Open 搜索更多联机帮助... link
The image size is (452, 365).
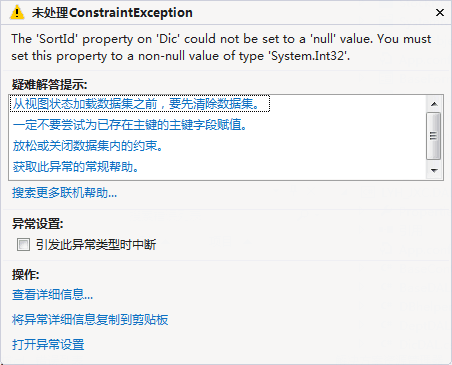click(64, 193)
